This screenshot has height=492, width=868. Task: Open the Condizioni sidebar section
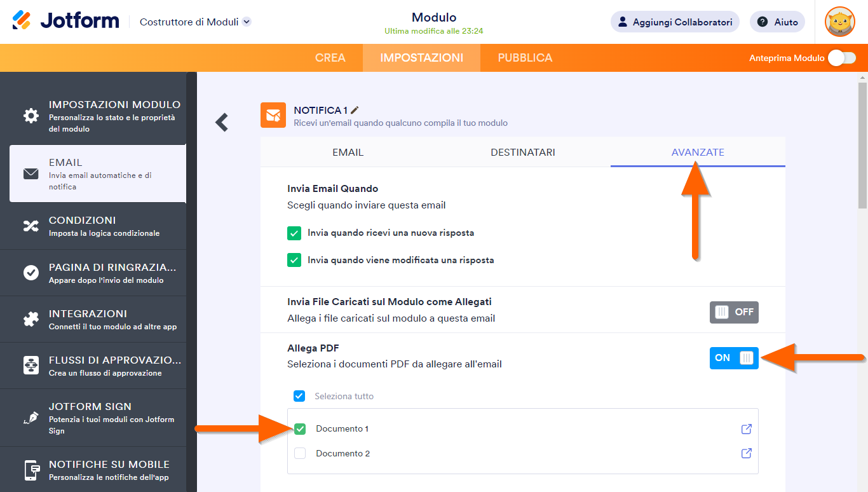[x=93, y=226]
